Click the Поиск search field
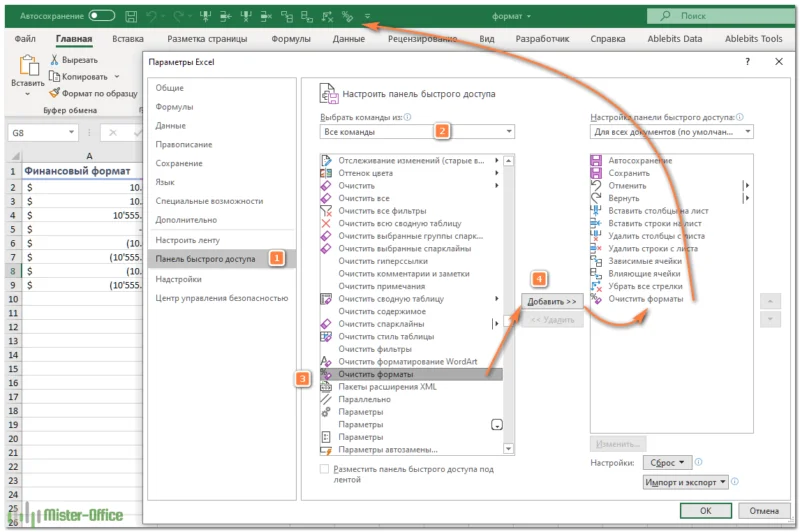 (720, 16)
